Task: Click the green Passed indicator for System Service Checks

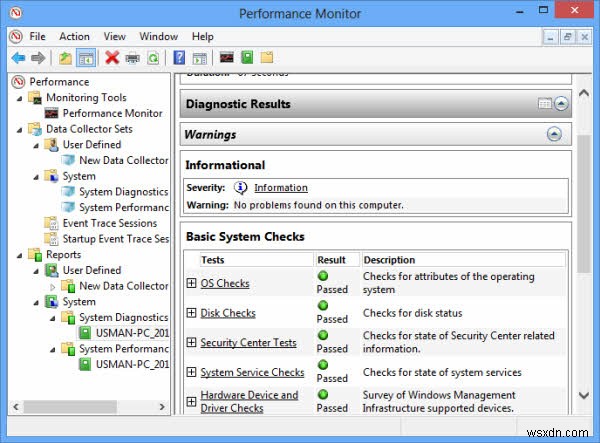Action: pos(323,365)
